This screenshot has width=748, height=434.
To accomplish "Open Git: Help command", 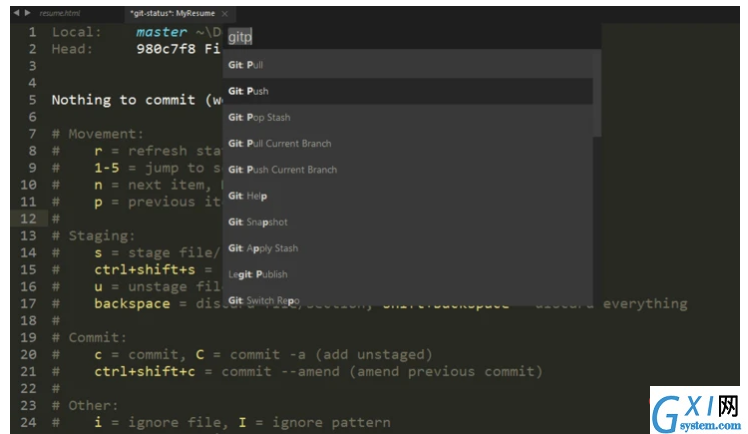I will (408, 196).
